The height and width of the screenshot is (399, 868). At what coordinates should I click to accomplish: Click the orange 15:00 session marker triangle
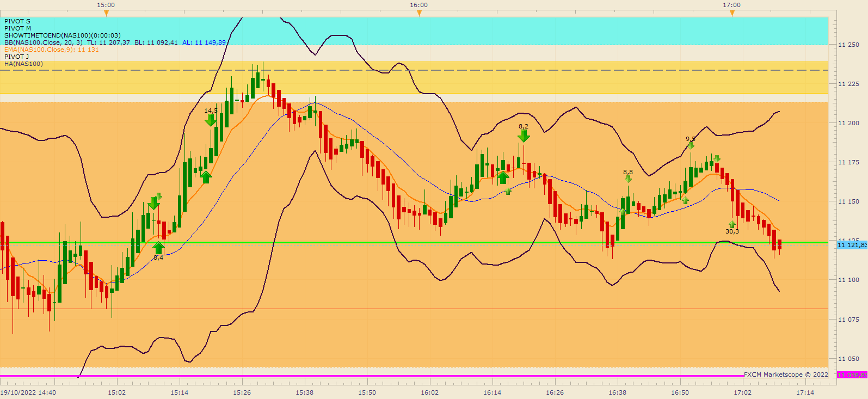(x=106, y=13)
